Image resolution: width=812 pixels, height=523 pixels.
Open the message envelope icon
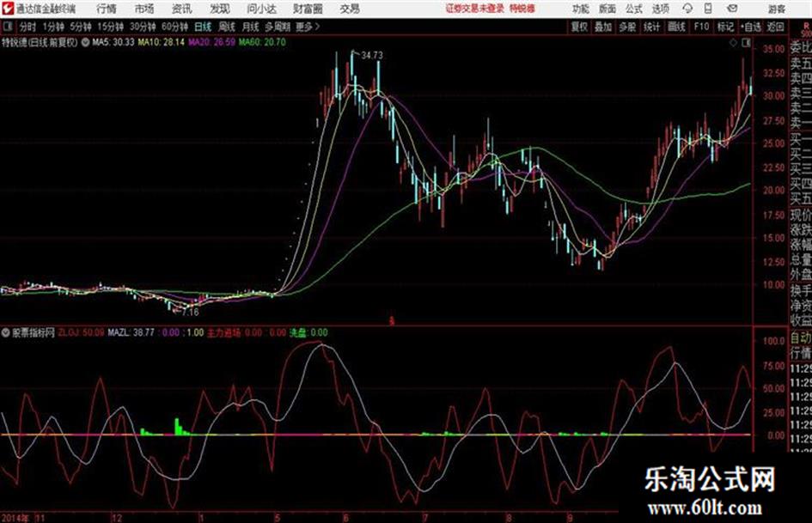click(x=732, y=9)
